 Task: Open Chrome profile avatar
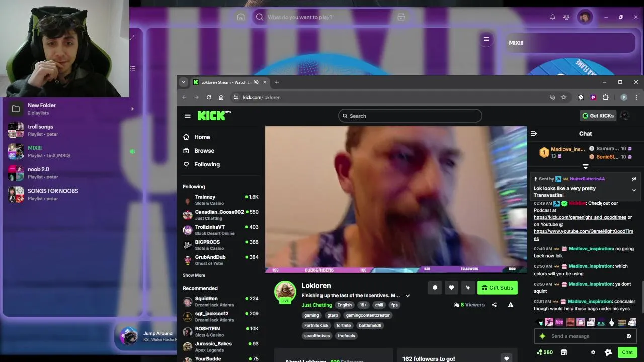[624, 97]
